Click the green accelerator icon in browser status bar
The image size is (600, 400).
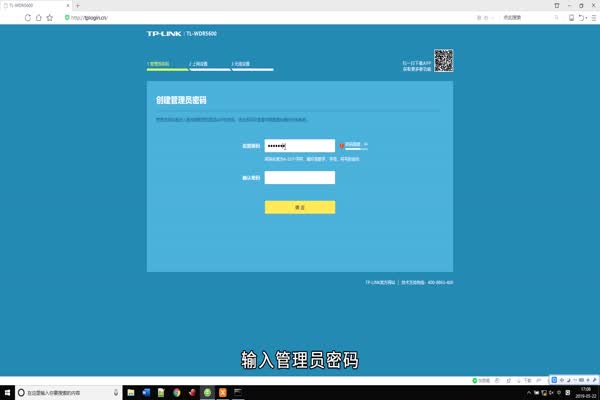coord(475,380)
